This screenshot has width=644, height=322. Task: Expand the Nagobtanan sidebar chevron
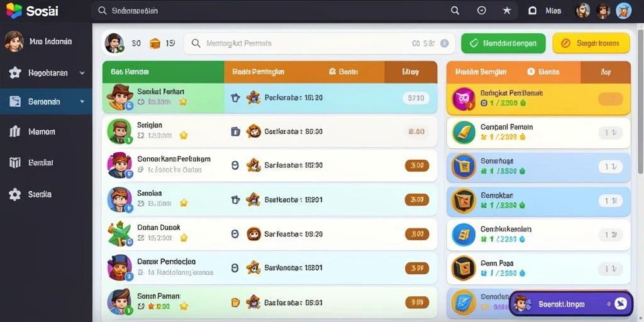click(x=82, y=73)
